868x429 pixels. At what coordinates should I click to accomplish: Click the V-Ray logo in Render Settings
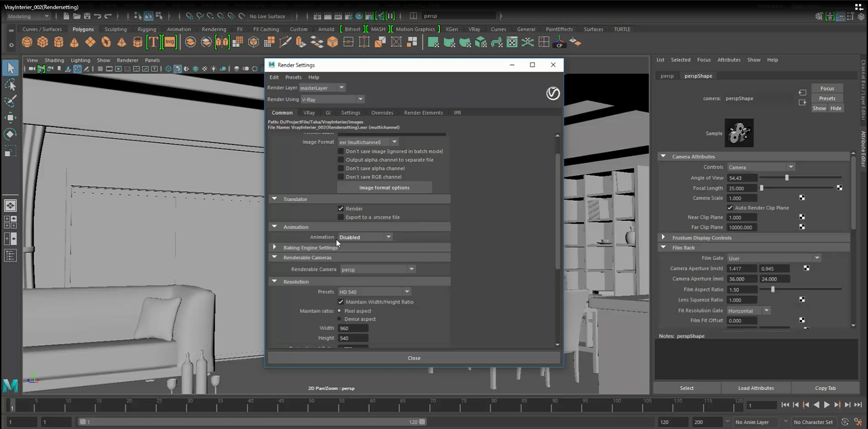(552, 93)
